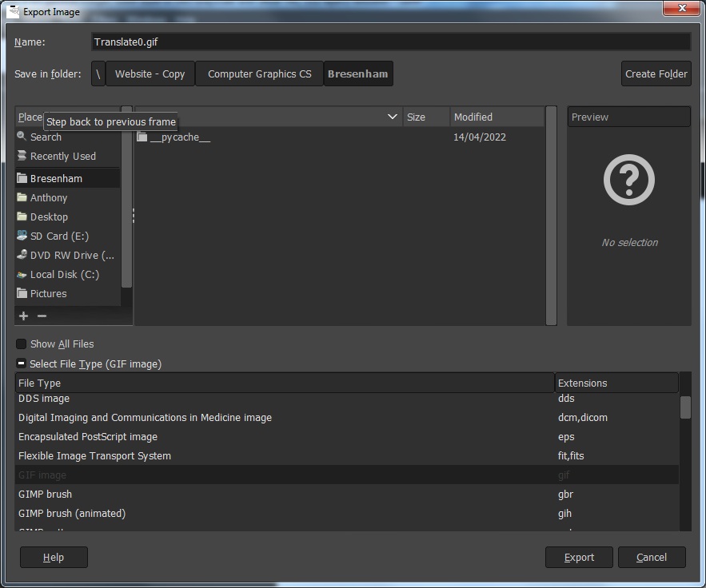The image size is (706, 588).
Task: Click the Bresenham folder icon in Places
Action: (x=22, y=177)
